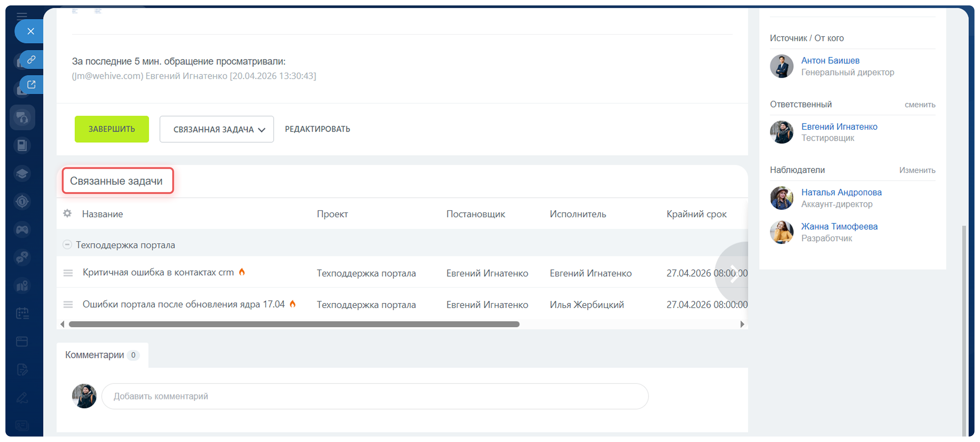The image size is (980, 442).
Task: Click the Завершить button
Action: pyautogui.click(x=112, y=129)
